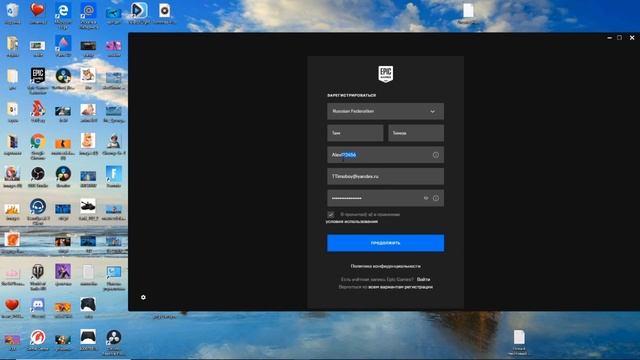Click the blue Continue button
Image resolution: width=640 pixels, height=360 pixels.
(x=385, y=243)
